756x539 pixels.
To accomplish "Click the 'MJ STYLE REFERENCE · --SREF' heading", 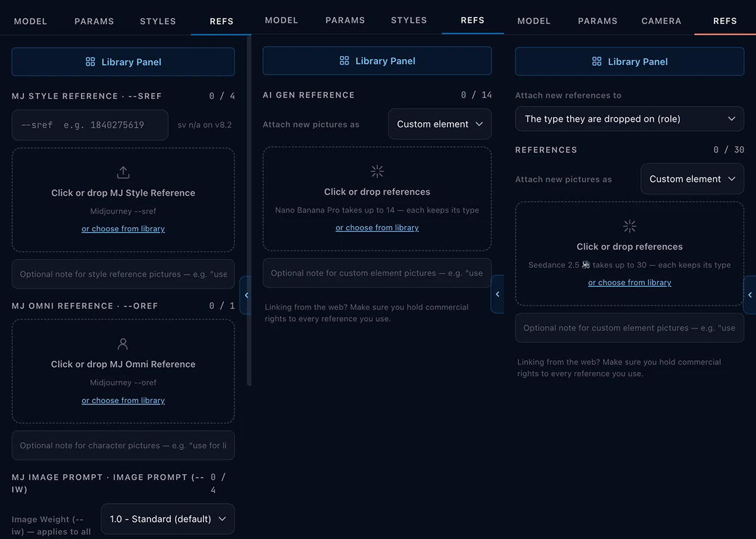I will pyautogui.click(x=87, y=96).
